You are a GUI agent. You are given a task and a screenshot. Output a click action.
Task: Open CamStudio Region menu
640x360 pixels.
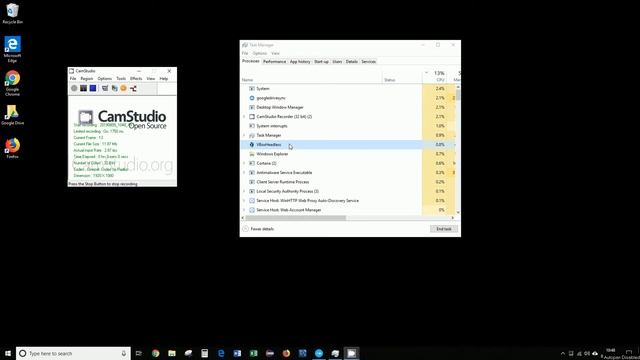click(87, 79)
